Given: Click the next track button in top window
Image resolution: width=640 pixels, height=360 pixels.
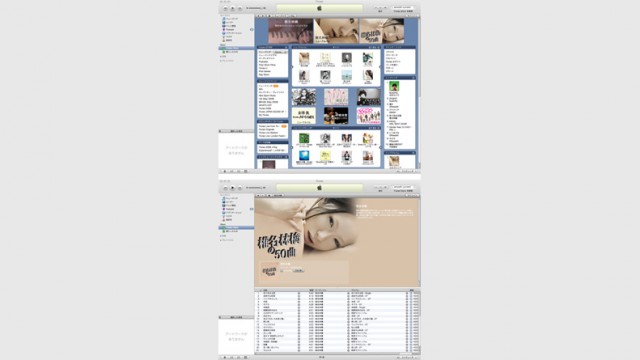Looking at the screenshot, I should pyautogui.click(x=240, y=8).
